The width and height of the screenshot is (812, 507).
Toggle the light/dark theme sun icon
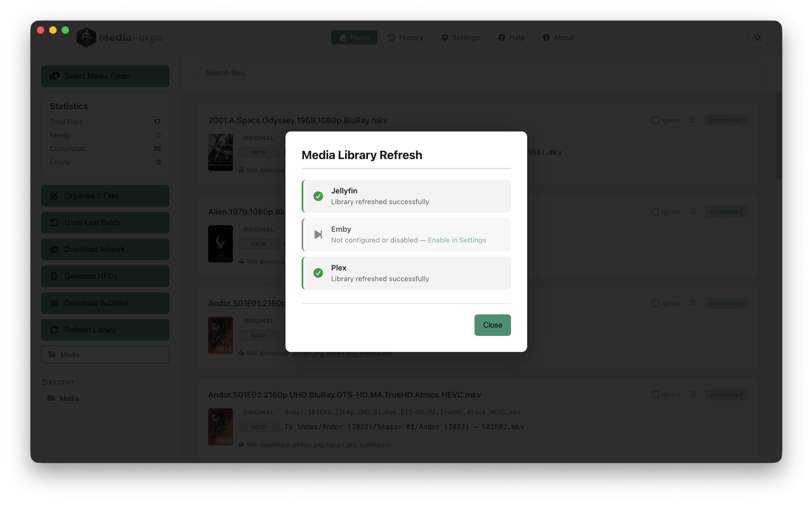coord(758,37)
